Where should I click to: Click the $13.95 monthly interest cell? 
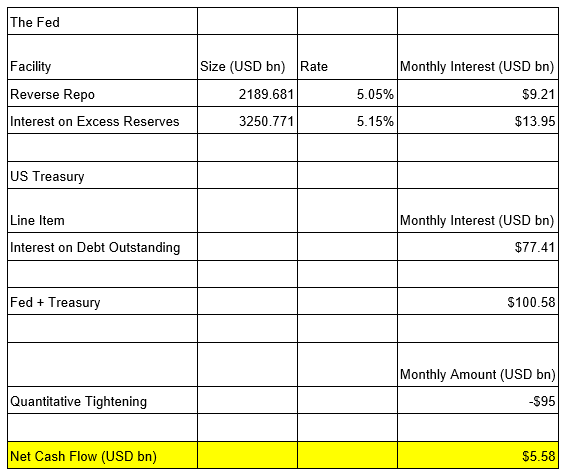[478, 121]
